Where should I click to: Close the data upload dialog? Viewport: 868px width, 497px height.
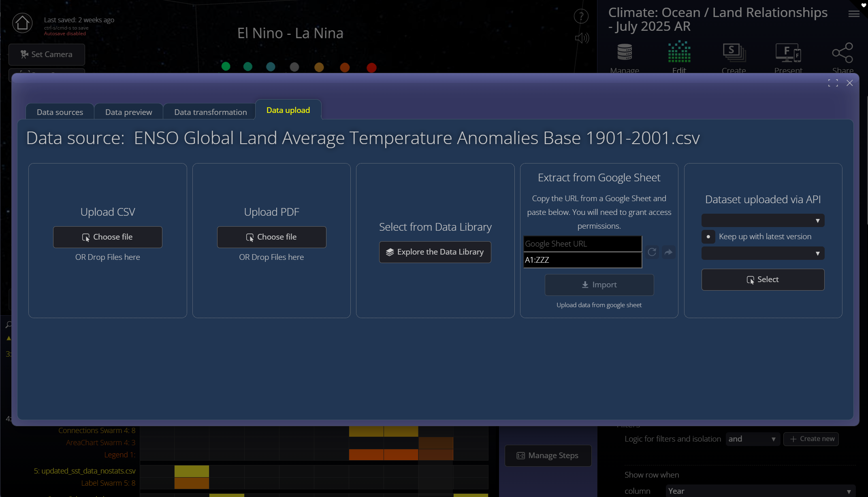(x=850, y=83)
